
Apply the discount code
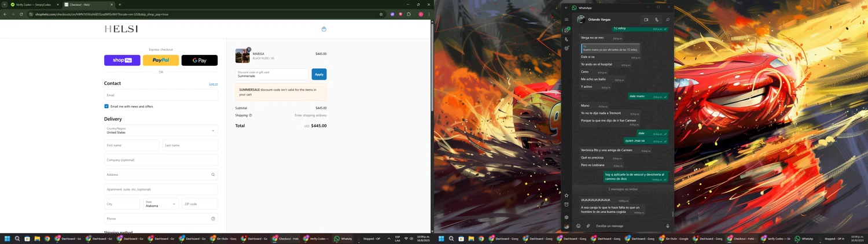[319, 74]
